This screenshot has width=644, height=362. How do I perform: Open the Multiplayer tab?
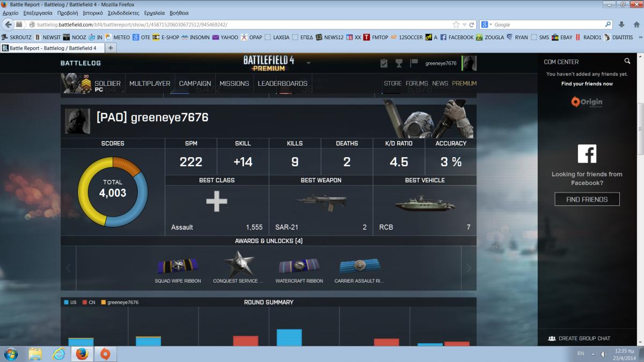point(150,84)
